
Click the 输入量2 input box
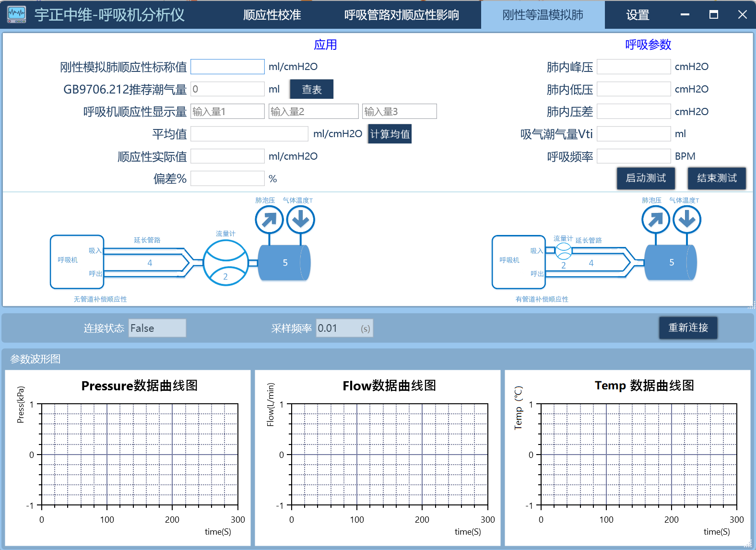pyautogui.click(x=313, y=112)
